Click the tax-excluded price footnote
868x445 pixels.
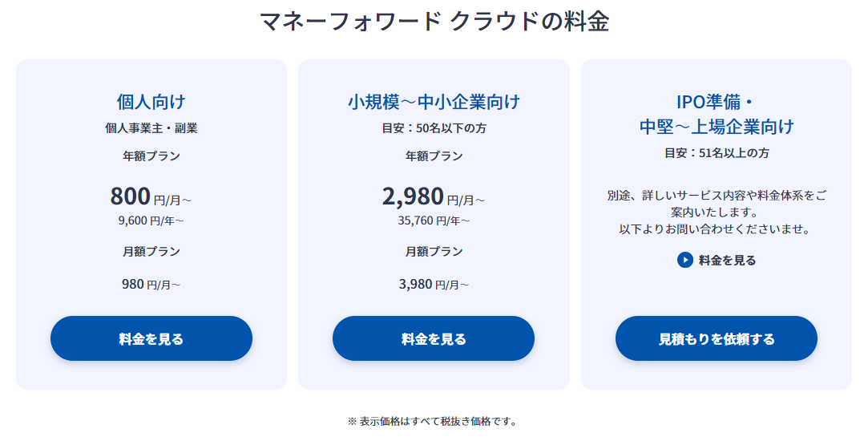(434, 421)
